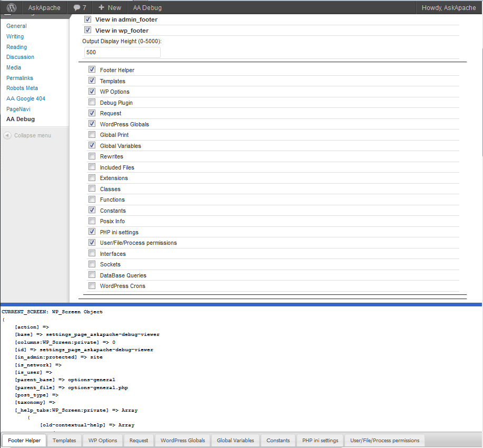Click the AskApache site name link
This screenshot has height=448, width=483.
click(44, 7)
